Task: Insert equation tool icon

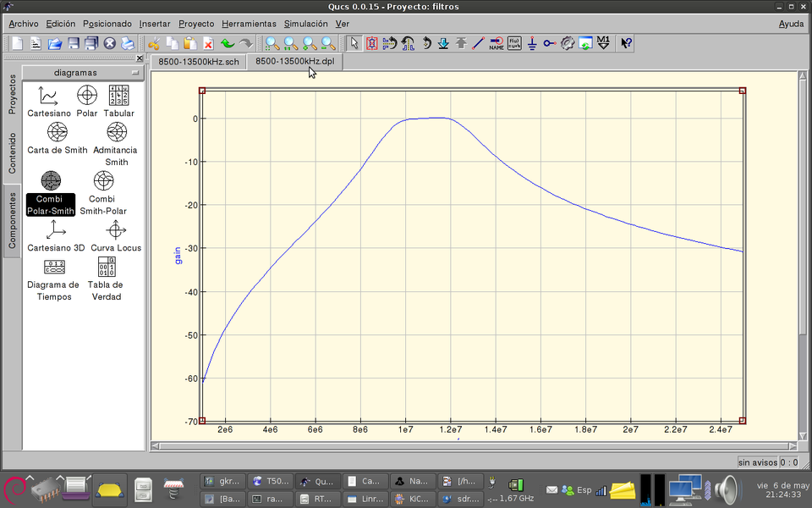Action: pos(514,42)
